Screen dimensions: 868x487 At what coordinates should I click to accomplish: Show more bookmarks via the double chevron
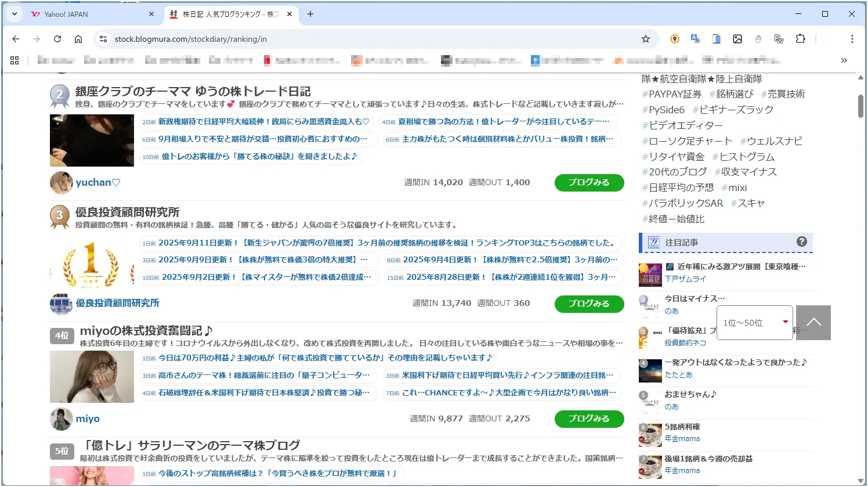844,60
